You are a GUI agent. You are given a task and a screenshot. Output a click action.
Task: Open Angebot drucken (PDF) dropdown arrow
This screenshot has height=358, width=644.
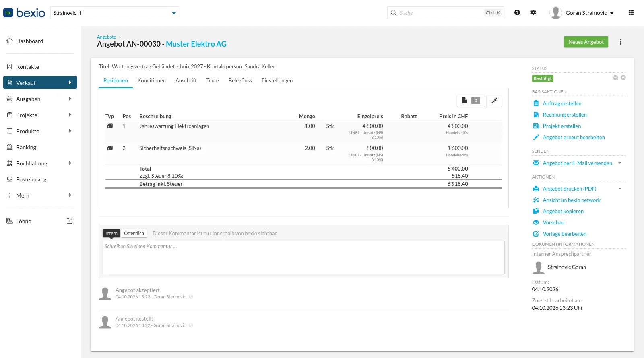(x=620, y=189)
